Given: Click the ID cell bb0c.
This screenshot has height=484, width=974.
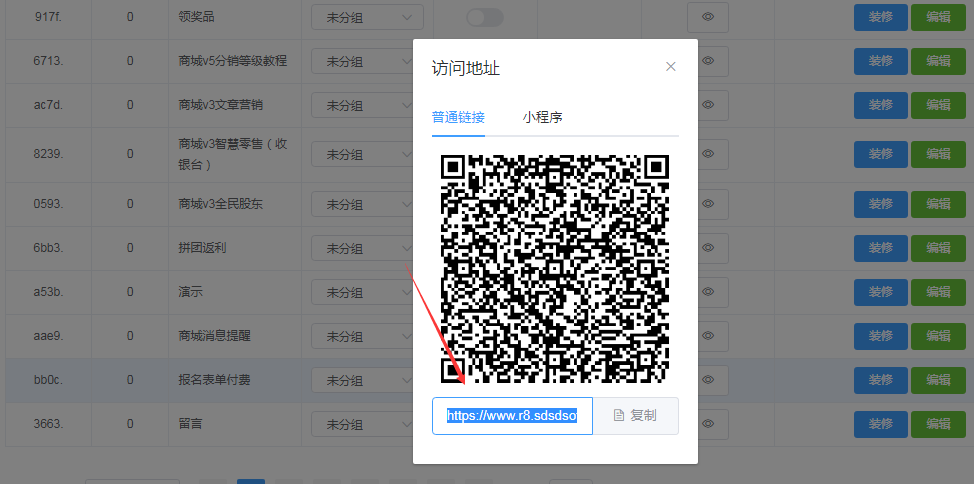Looking at the screenshot, I should (x=48, y=380).
